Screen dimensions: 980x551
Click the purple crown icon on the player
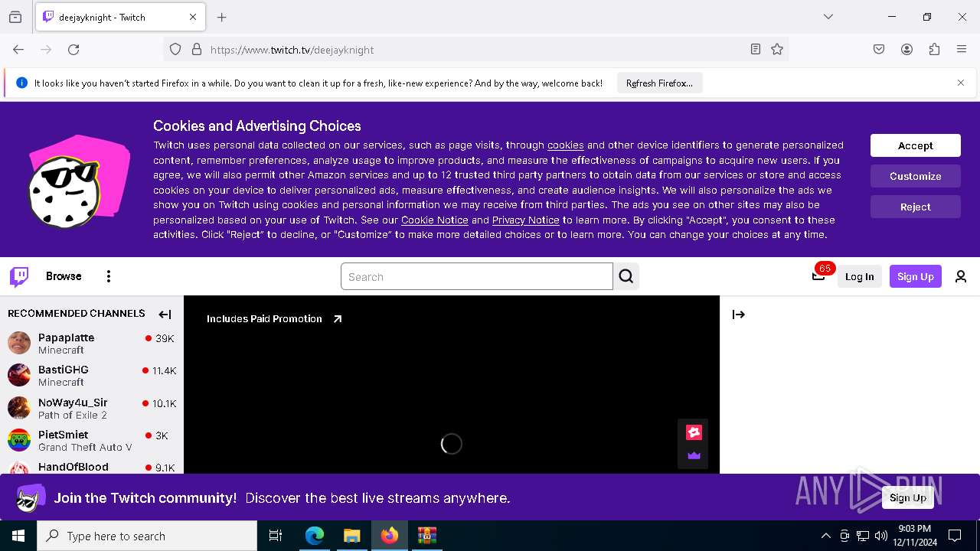pyautogui.click(x=694, y=455)
